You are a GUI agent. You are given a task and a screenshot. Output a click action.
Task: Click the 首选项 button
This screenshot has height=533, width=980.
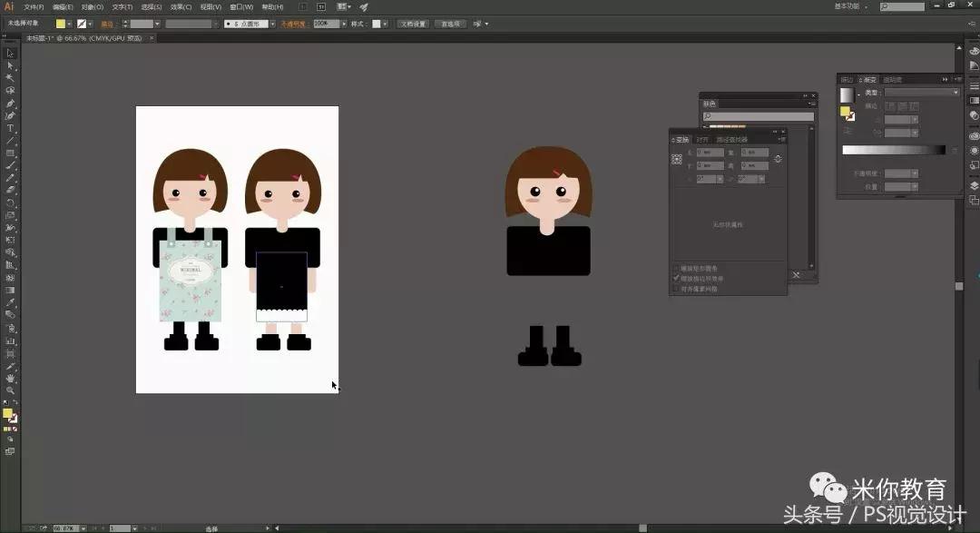[448, 24]
